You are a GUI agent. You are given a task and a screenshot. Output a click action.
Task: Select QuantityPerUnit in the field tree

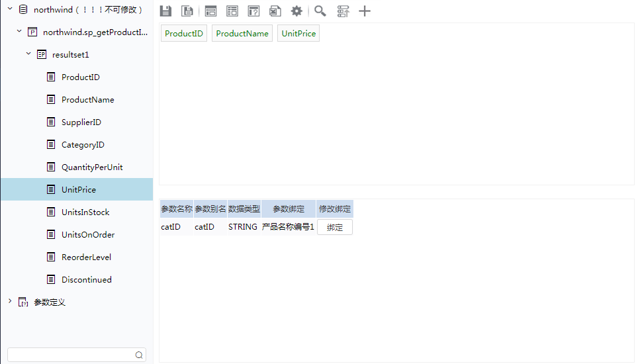(92, 167)
